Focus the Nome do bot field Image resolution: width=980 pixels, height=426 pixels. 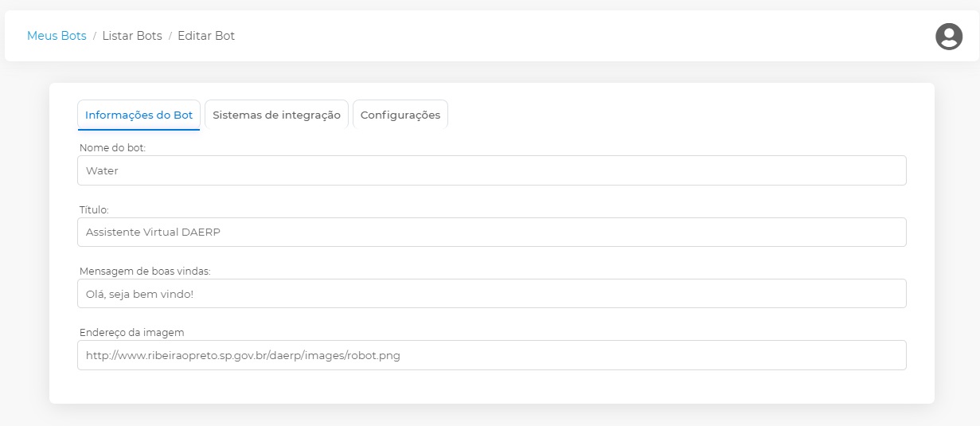(491, 170)
